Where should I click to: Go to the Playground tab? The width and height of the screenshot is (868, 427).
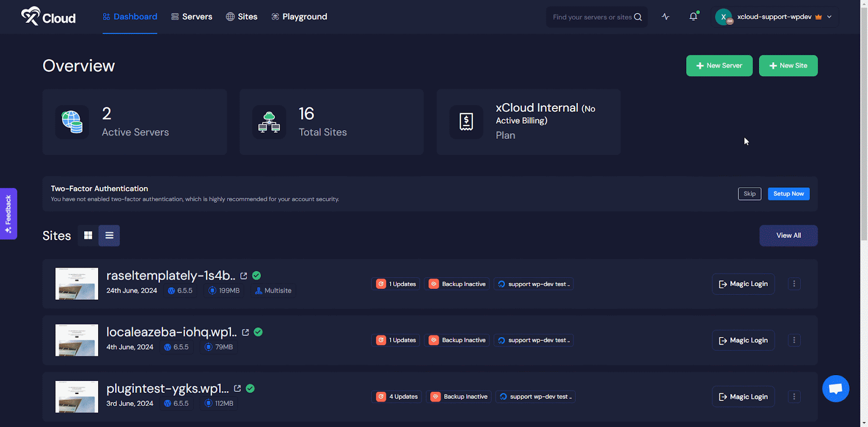click(299, 17)
